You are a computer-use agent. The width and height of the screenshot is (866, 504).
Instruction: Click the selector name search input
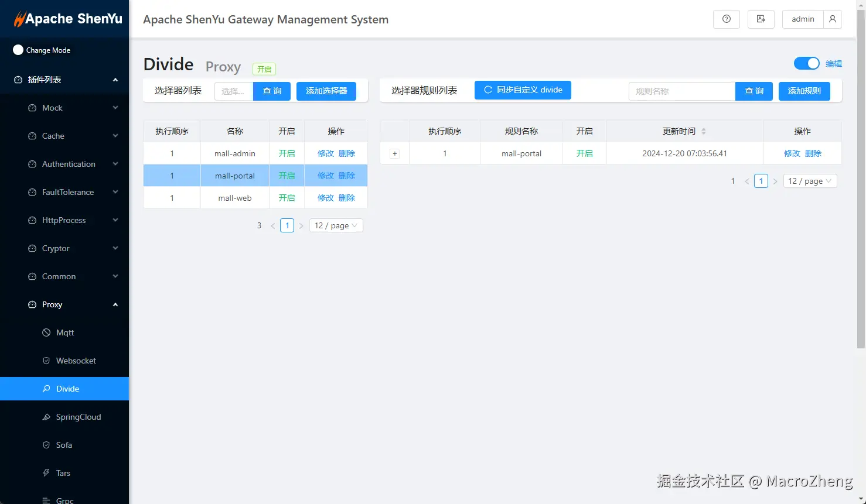click(x=234, y=91)
